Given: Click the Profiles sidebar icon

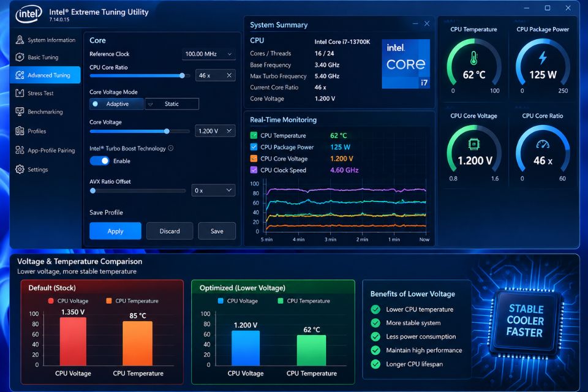Looking at the screenshot, I should 20,131.
